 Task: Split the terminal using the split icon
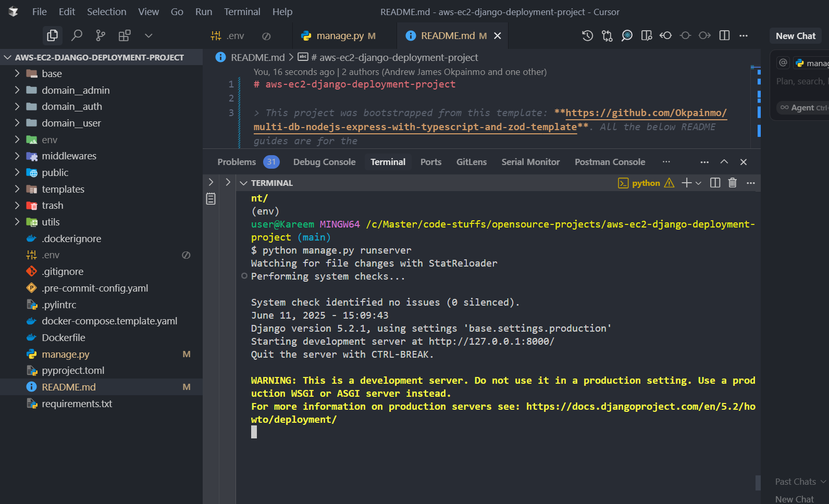715,183
